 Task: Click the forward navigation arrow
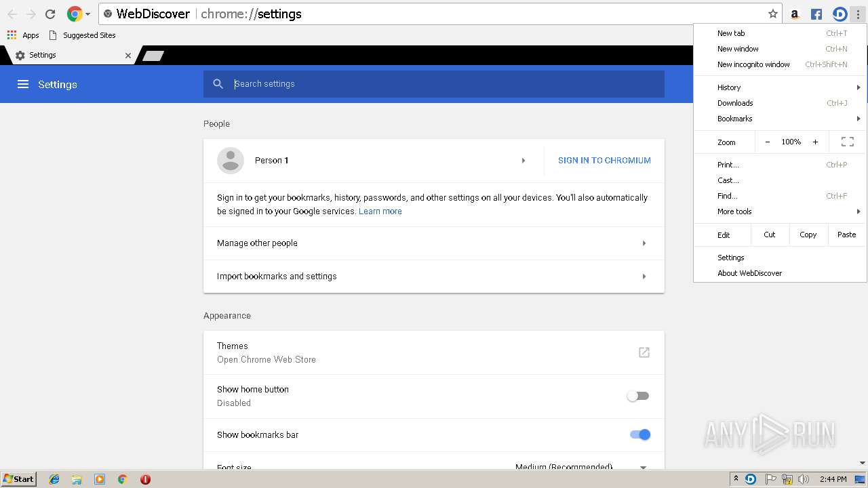coord(31,14)
